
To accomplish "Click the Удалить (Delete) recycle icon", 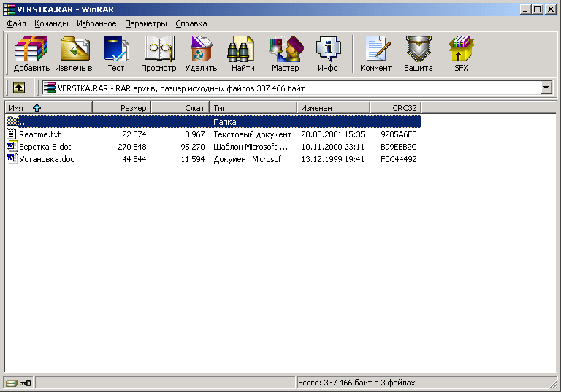I will (x=201, y=49).
